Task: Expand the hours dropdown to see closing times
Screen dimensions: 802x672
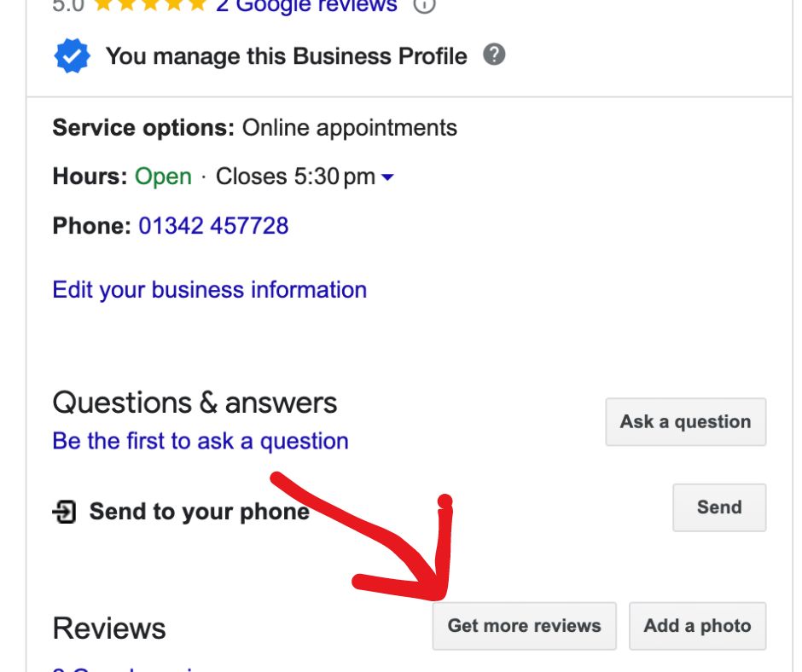Action: tap(386, 177)
